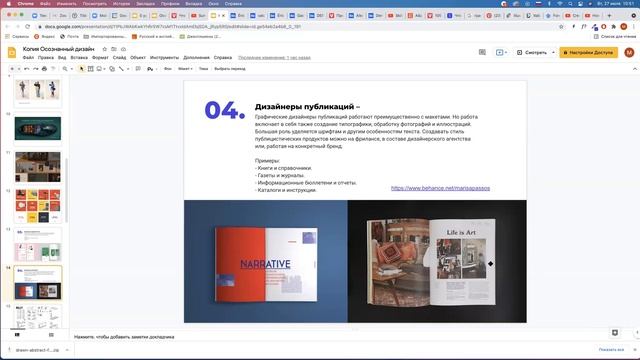The width and height of the screenshot is (640, 360).
Task: Open the Вид menu
Action: pos(62,58)
